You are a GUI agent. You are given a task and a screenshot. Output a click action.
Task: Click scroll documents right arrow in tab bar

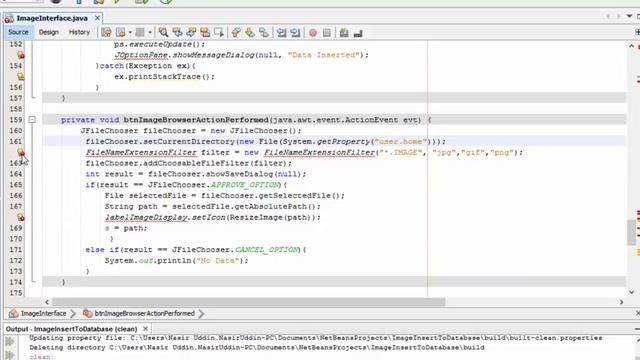(x=618, y=16)
